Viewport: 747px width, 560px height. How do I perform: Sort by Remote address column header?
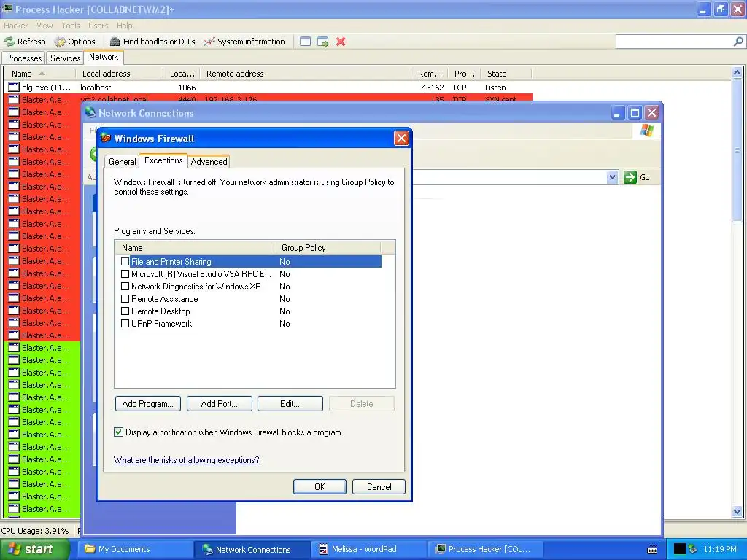[x=305, y=74]
